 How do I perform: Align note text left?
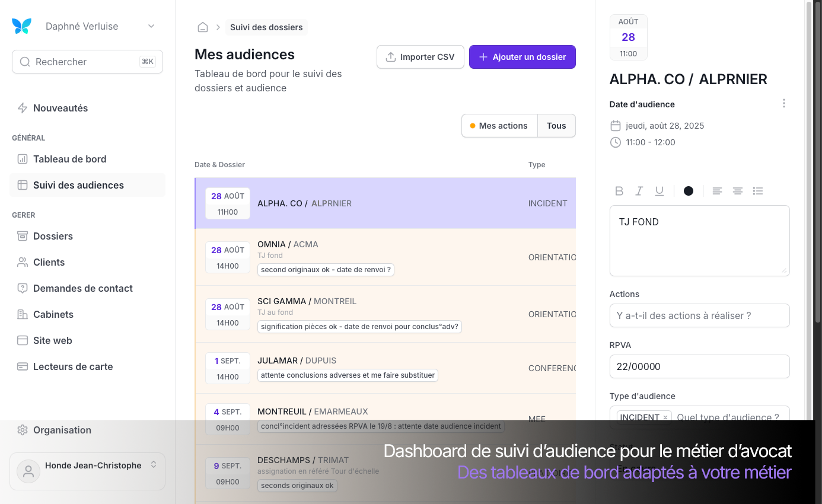(x=717, y=191)
